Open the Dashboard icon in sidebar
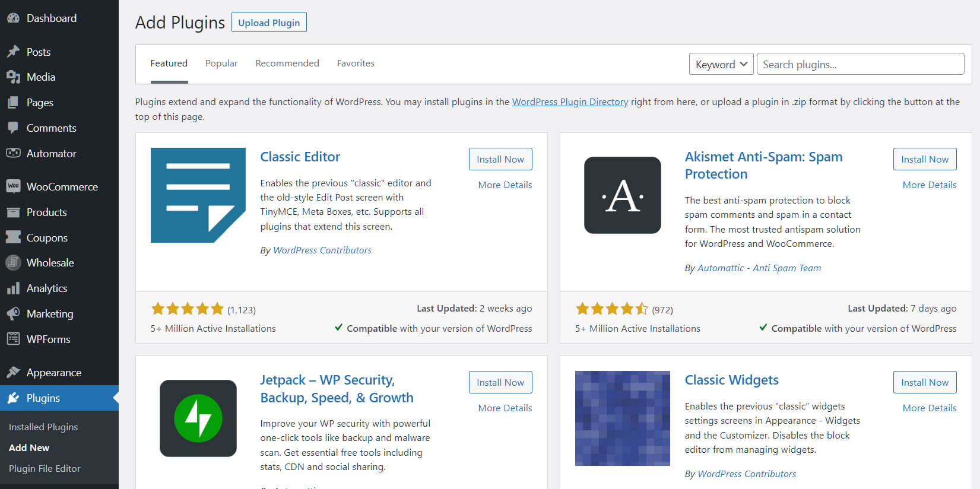 (x=13, y=18)
